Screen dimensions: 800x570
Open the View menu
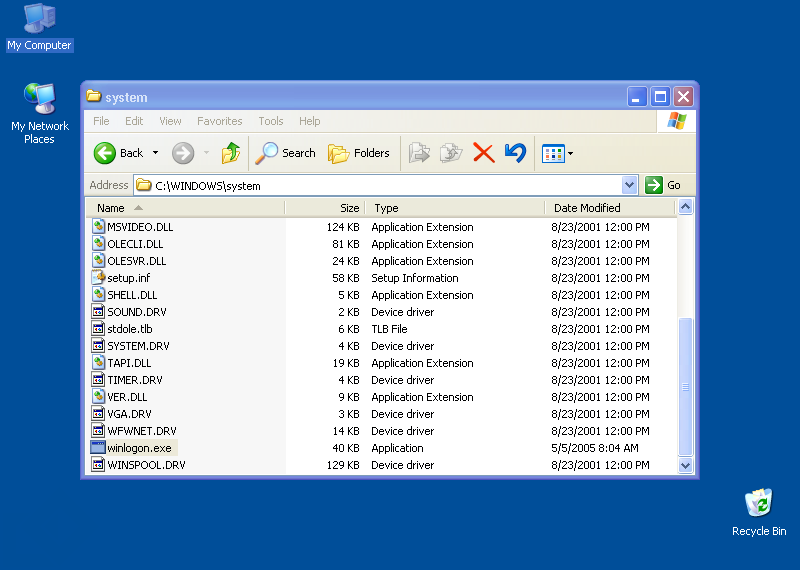(170, 121)
